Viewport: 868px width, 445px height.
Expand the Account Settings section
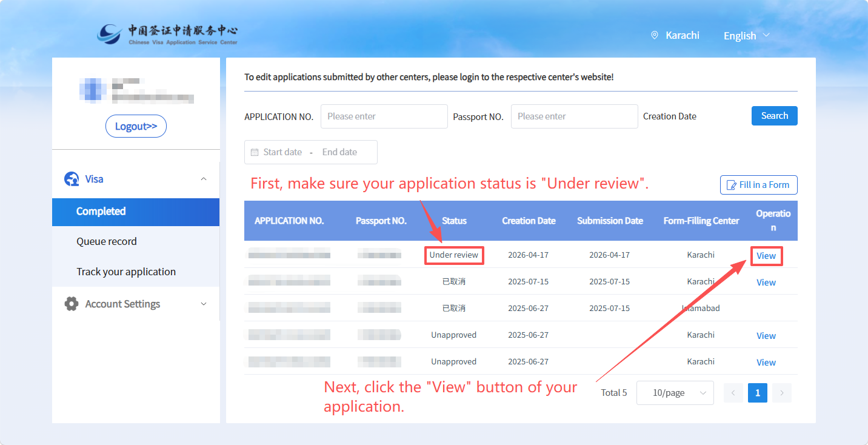[x=204, y=304]
